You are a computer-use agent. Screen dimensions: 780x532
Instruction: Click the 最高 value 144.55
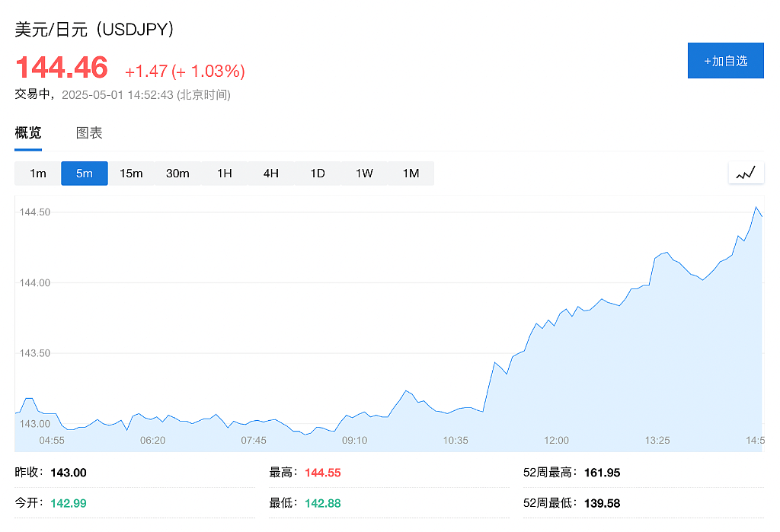pyautogui.click(x=323, y=473)
